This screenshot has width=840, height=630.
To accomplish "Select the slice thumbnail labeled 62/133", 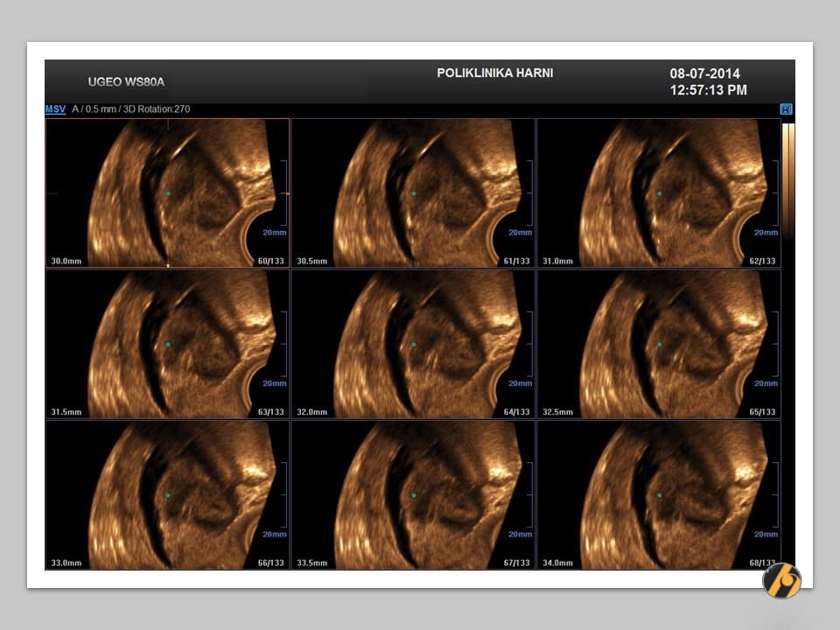I will tap(659, 192).
